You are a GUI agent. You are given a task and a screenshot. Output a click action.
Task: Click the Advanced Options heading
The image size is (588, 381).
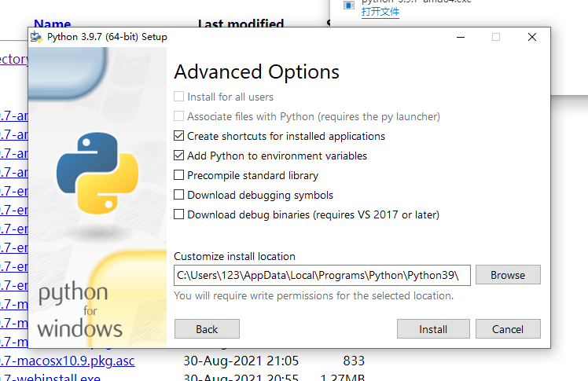(256, 72)
